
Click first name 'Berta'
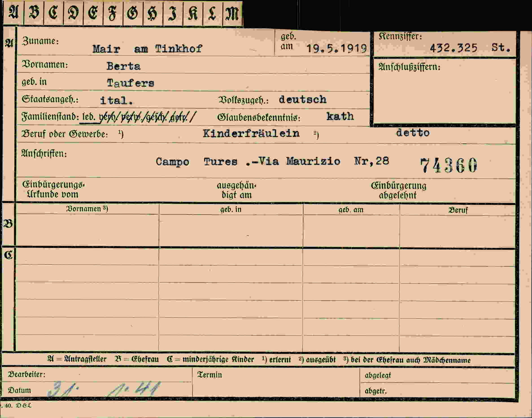123,66
